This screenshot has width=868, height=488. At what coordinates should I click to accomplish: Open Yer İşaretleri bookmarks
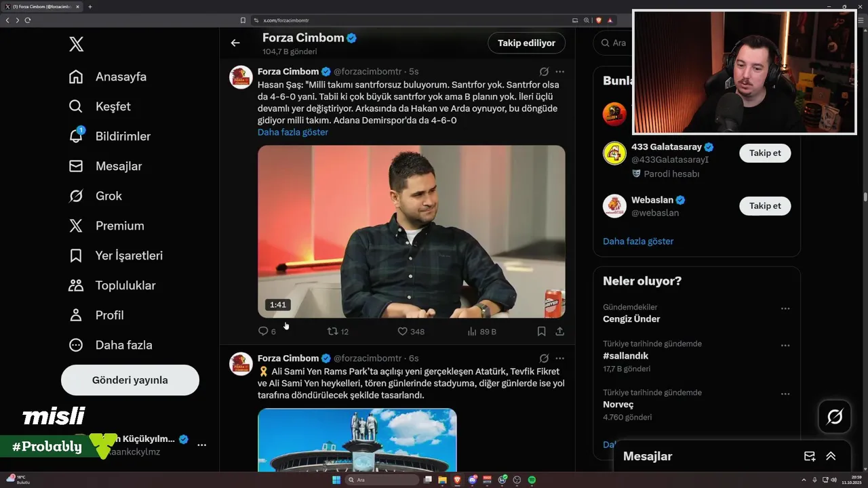115,256
